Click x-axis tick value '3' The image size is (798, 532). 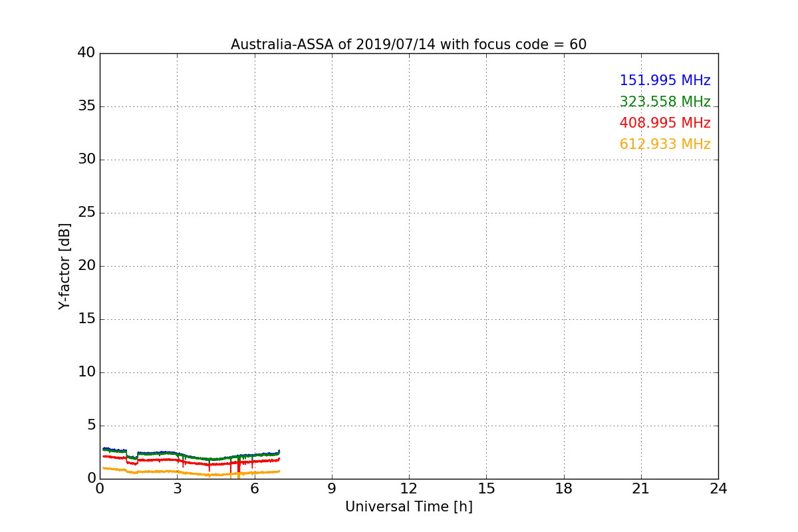pyautogui.click(x=177, y=489)
